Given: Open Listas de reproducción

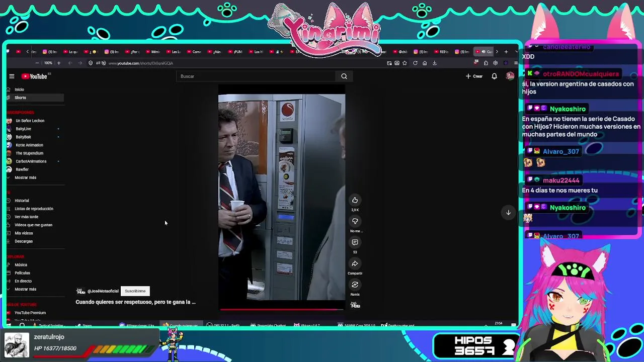Looking at the screenshot, I should (34, 209).
